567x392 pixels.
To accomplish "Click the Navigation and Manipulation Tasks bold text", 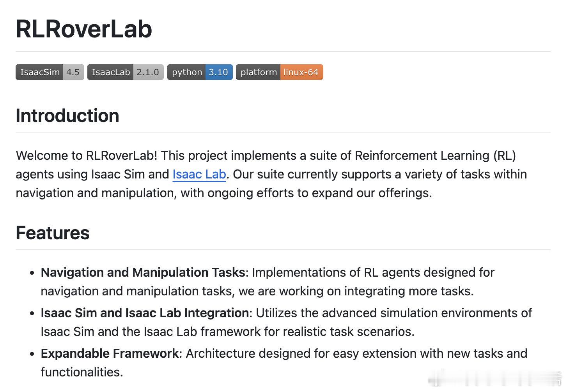I will 143,272.
